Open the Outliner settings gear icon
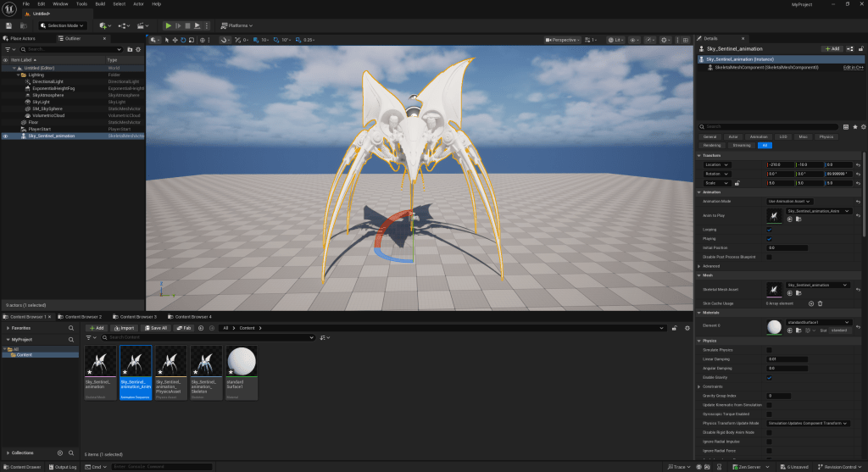868x472 pixels. (139, 50)
